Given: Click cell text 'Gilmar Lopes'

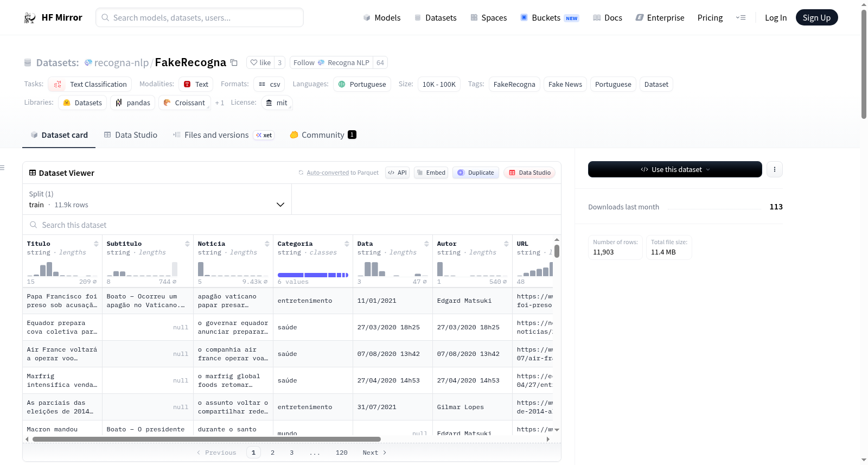Looking at the screenshot, I should tap(461, 407).
